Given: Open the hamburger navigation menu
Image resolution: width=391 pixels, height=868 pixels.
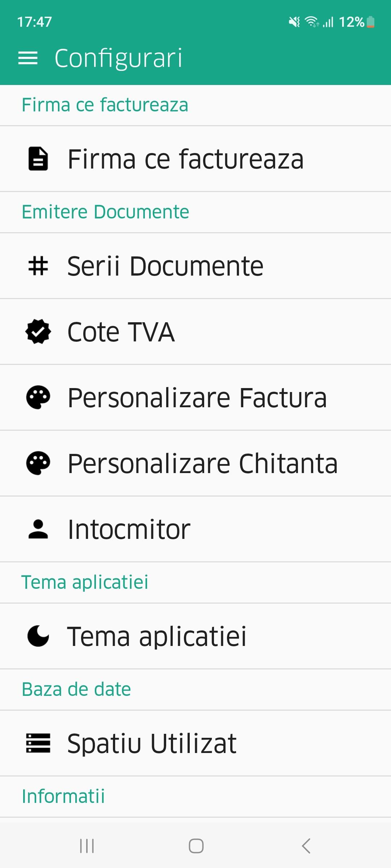Looking at the screenshot, I should pyautogui.click(x=28, y=58).
